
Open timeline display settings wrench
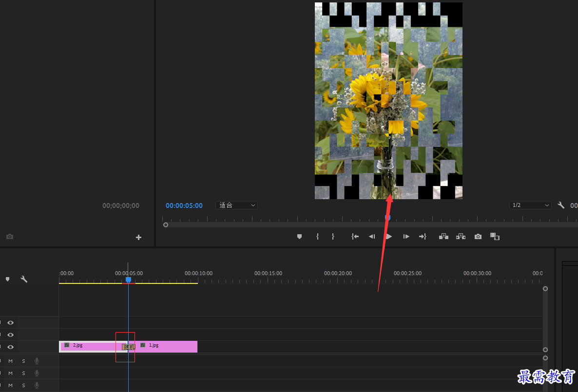click(x=24, y=279)
